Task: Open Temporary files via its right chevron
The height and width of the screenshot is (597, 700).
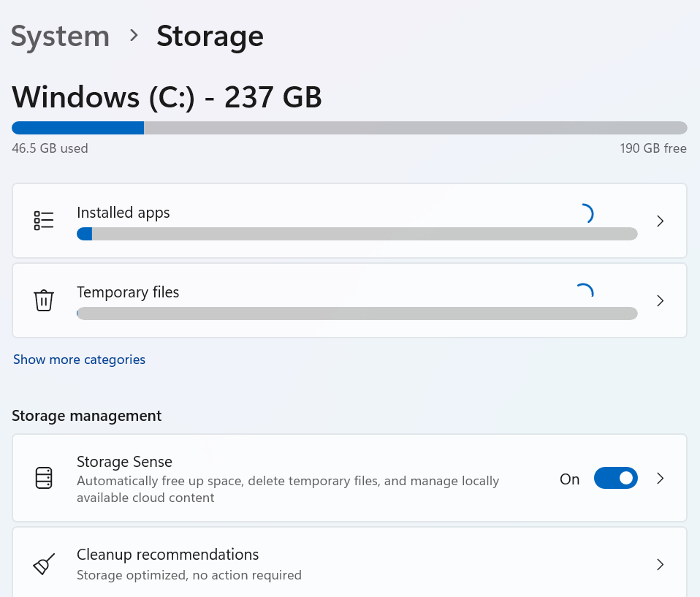Action: (x=660, y=300)
